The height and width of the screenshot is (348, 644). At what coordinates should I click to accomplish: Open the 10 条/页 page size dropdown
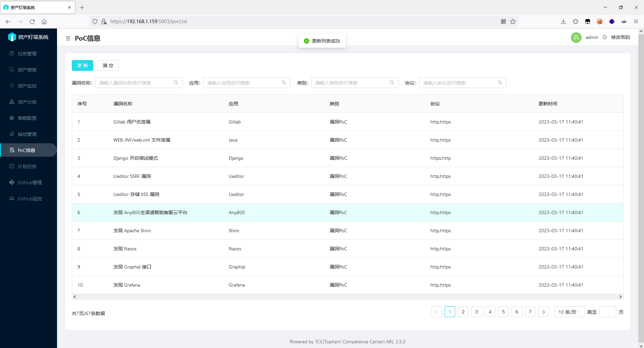[x=570, y=312]
